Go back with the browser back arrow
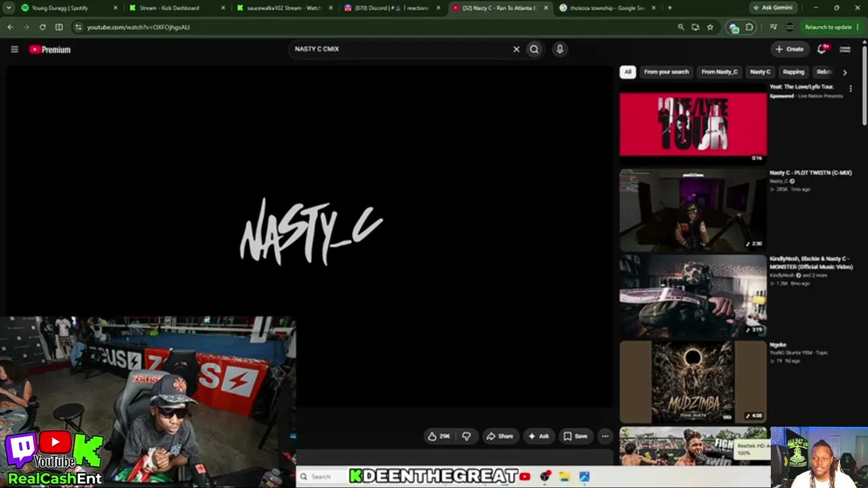This screenshot has height=488, width=868. coord(10,27)
